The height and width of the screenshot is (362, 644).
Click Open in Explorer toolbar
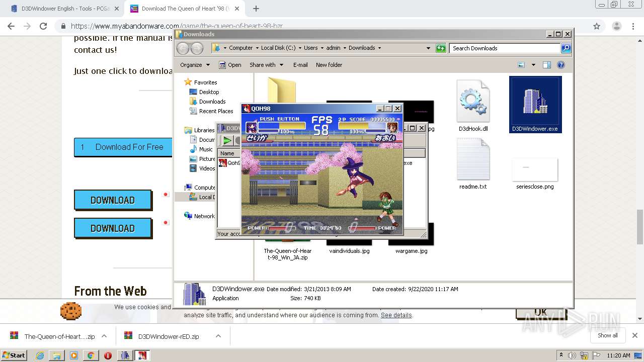coord(230,65)
